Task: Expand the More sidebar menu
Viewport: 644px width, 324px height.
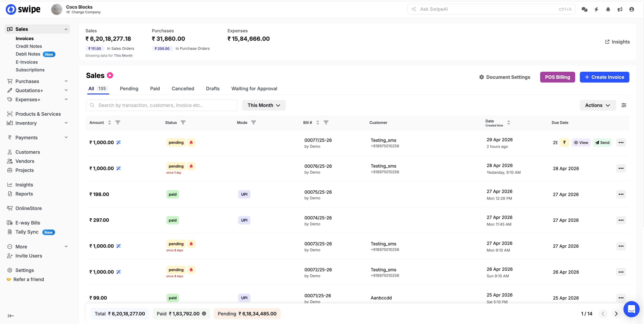Action: pyautogui.click(x=66, y=246)
